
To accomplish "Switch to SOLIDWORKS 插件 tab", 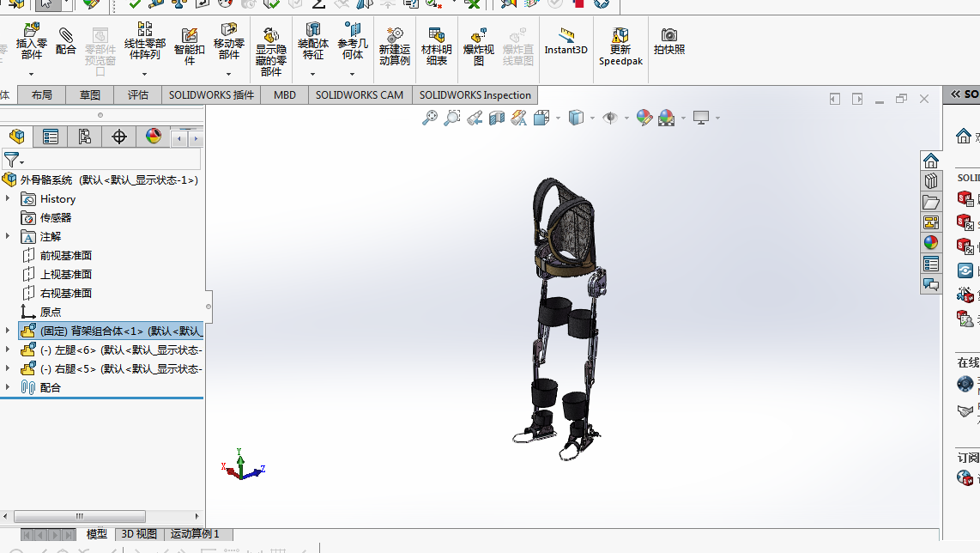I will point(211,95).
